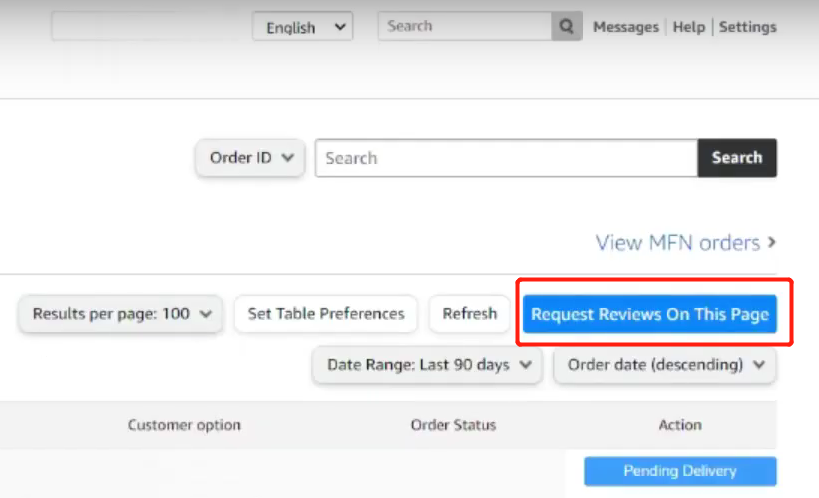
Task: Click Request Reviews On This Page
Action: click(x=649, y=314)
